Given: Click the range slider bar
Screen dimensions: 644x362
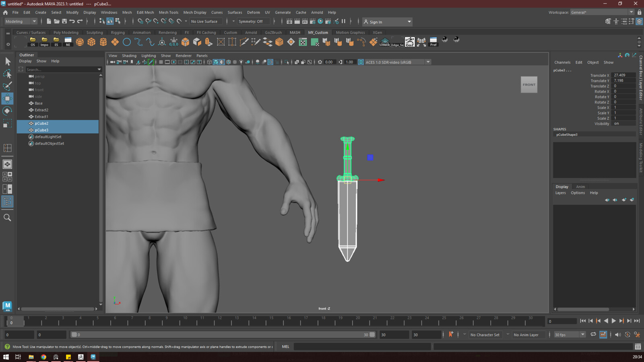Looking at the screenshot, I should click(223, 335).
